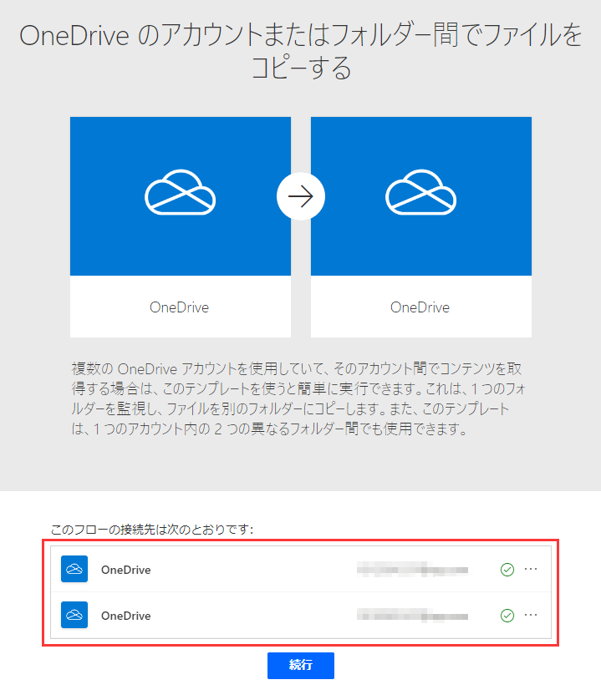Screen dimensions: 601x700
Task: Click the green checkmark on the second OneDrive connection
Action: (x=507, y=616)
